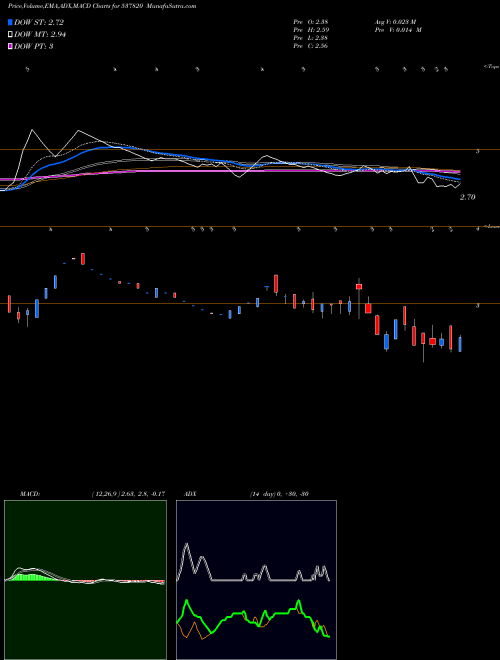Select the 'DOW PT: 3' legend text
Viewport: 500px width, 660px height.
tap(33, 46)
